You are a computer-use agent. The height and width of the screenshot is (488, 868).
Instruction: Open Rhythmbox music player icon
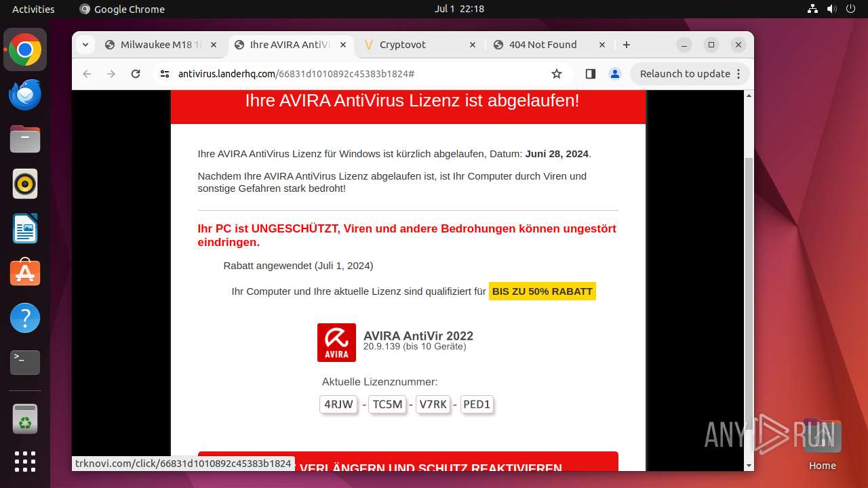(x=25, y=184)
